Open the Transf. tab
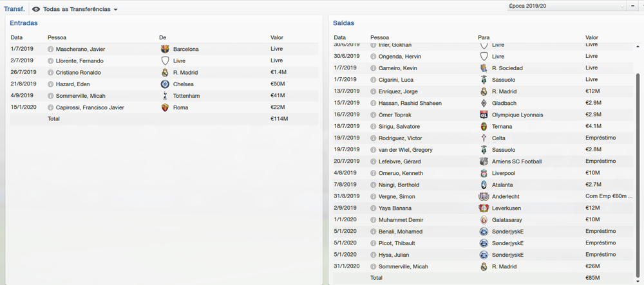Image resolution: width=644 pixels, height=285 pixels. tap(14, 10)
